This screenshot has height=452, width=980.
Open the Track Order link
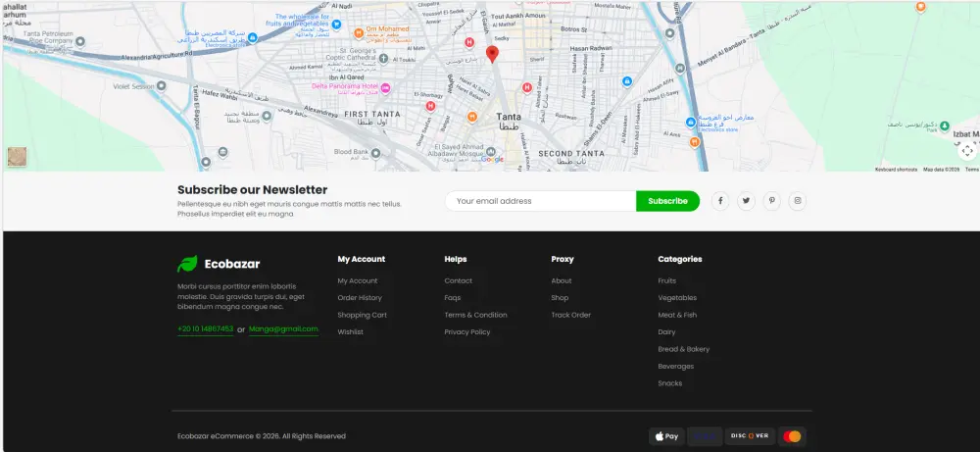pyautogui.click(x=570, y=315)
